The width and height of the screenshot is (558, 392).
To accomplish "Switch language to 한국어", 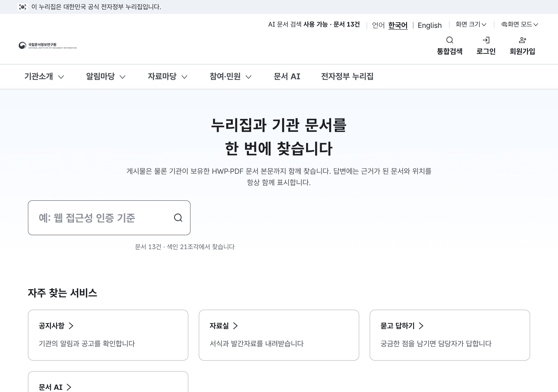I will [398, 25].
